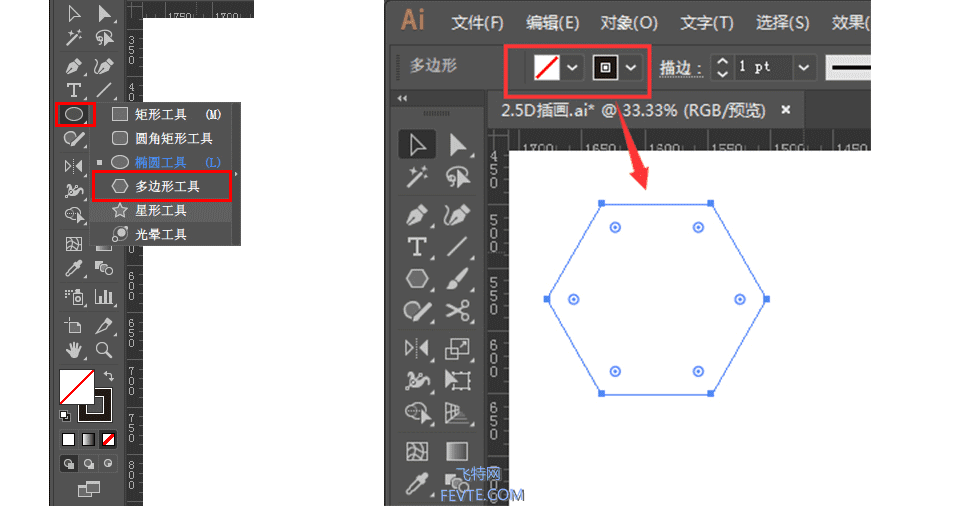Open the 文字(T) menu
Screen dimensions: 960x507
(x=707, y=23)
